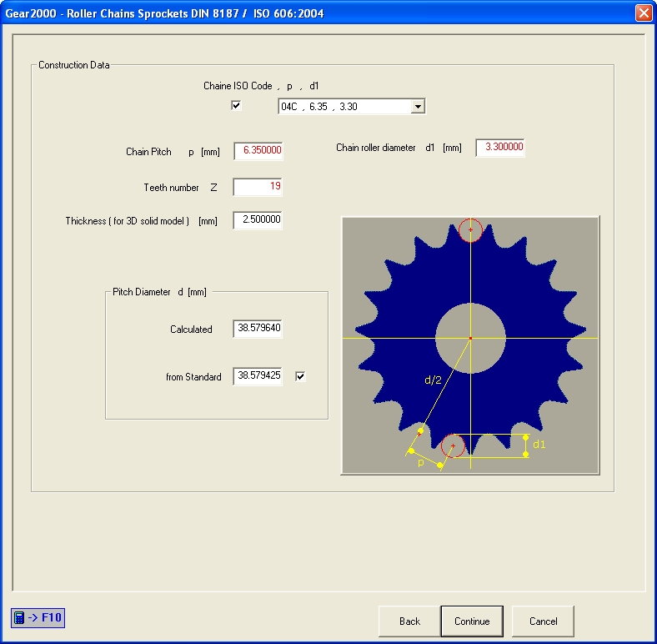
Task: Click the Calculated pitch diameter field
Action: [x=258, y=329]
